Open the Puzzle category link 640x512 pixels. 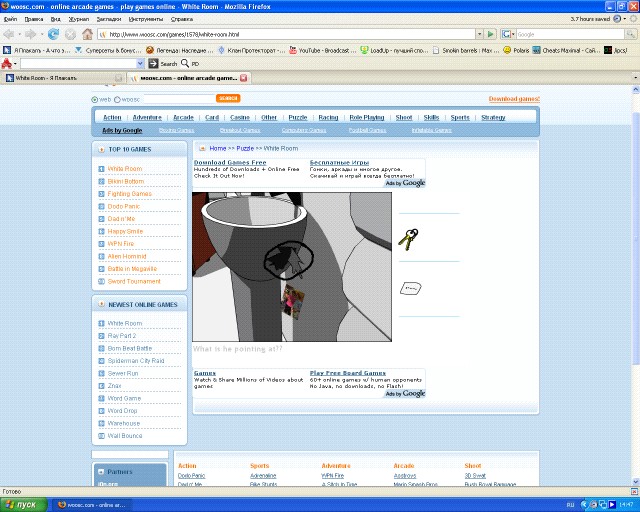tap(298, 118)
